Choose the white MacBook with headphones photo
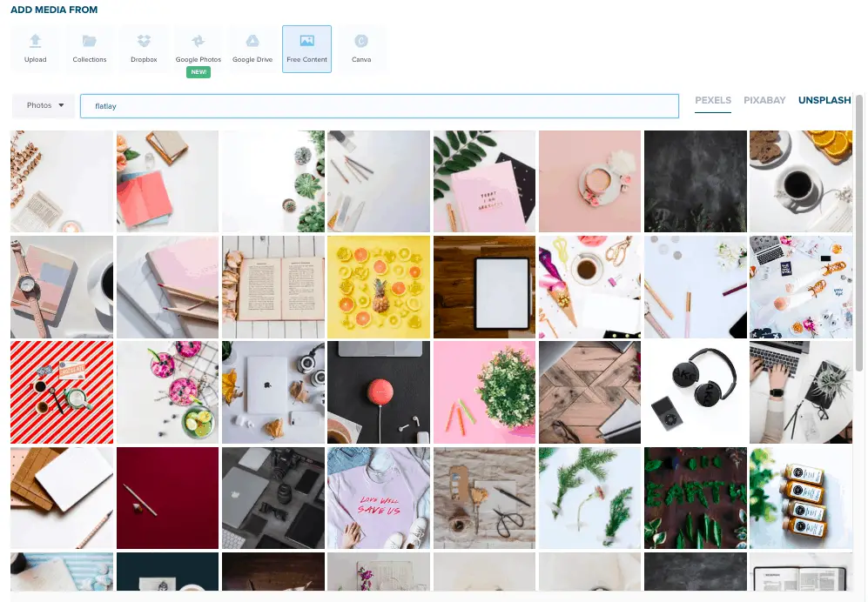 pyautogui.click(x=273, y=392)
